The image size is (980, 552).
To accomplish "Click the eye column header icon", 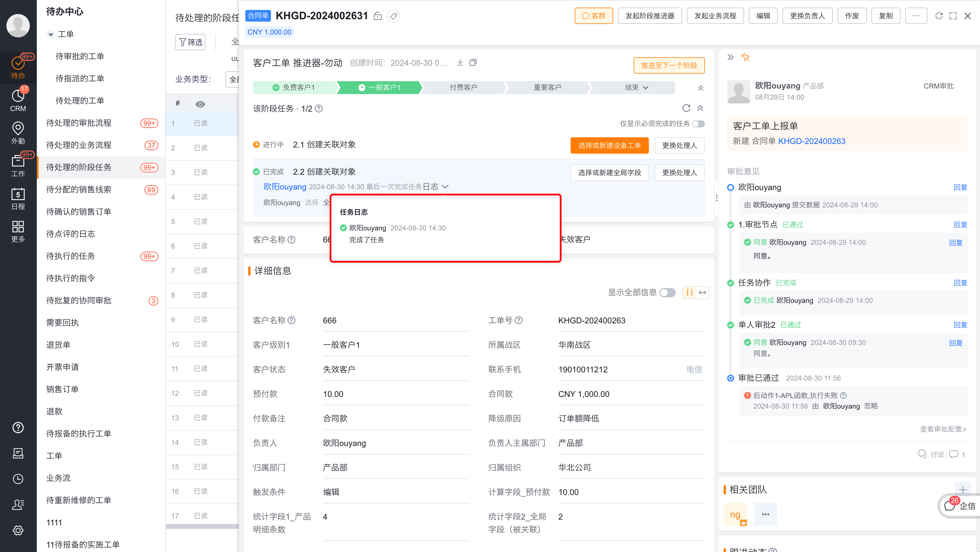I will tap(200, 104).
